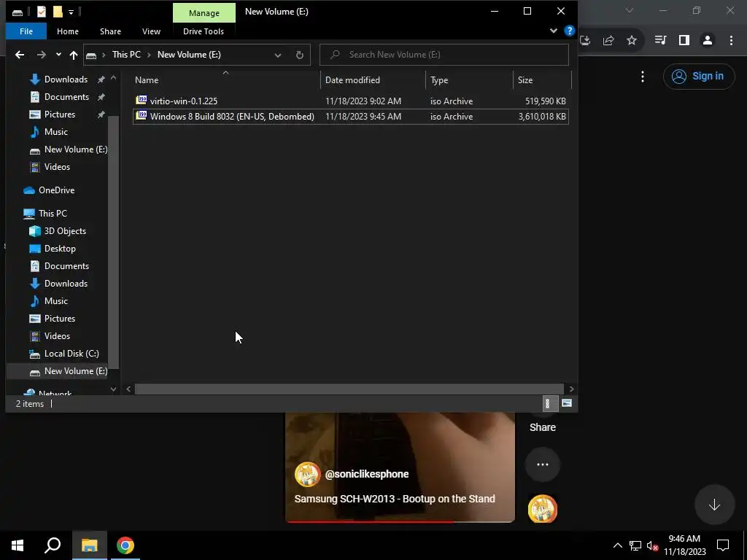Go back with the back arrow

[x=20, y=55]
